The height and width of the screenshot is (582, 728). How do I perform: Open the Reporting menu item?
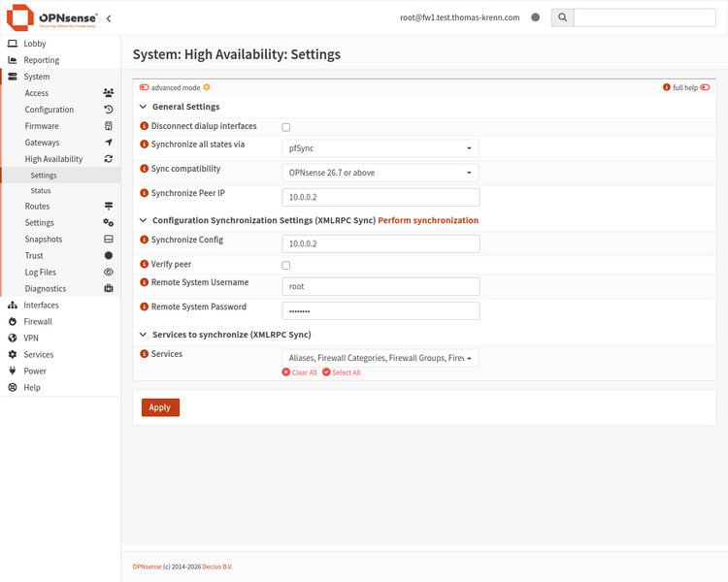coord(60,60)
